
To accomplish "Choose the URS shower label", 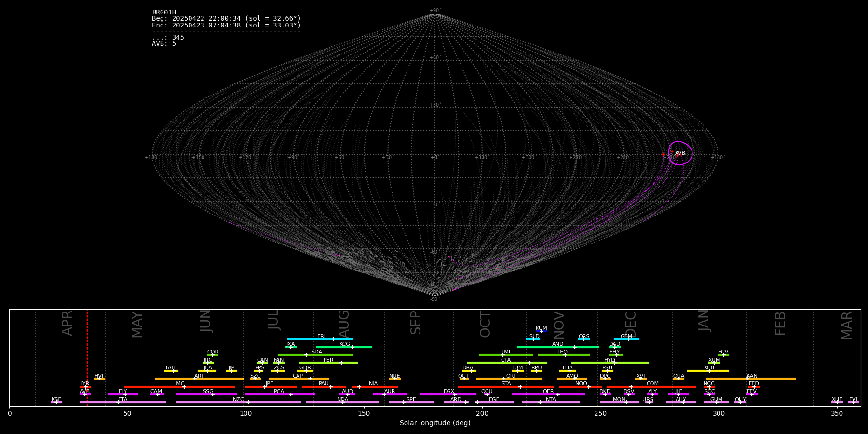I will [648, 400].
